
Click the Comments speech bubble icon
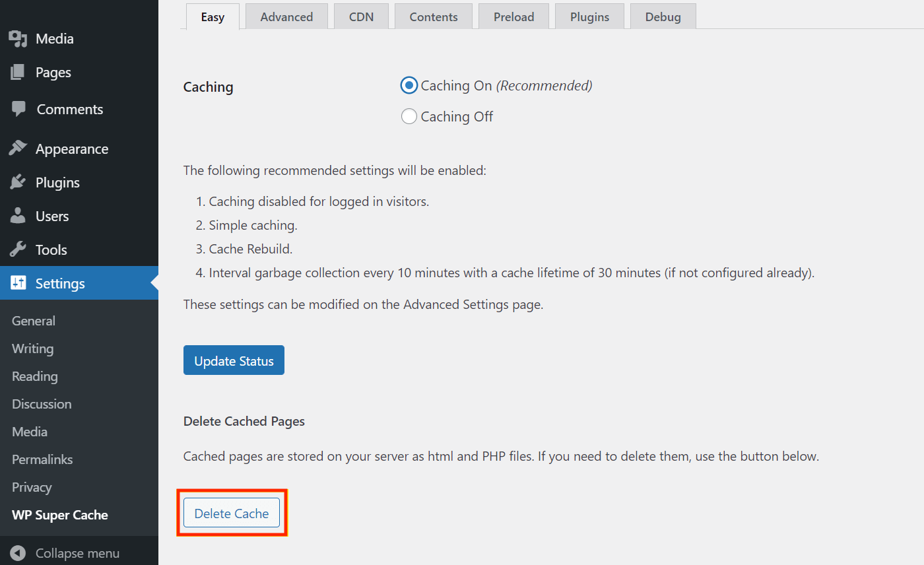pyautogui.click(x=18, y=110)
